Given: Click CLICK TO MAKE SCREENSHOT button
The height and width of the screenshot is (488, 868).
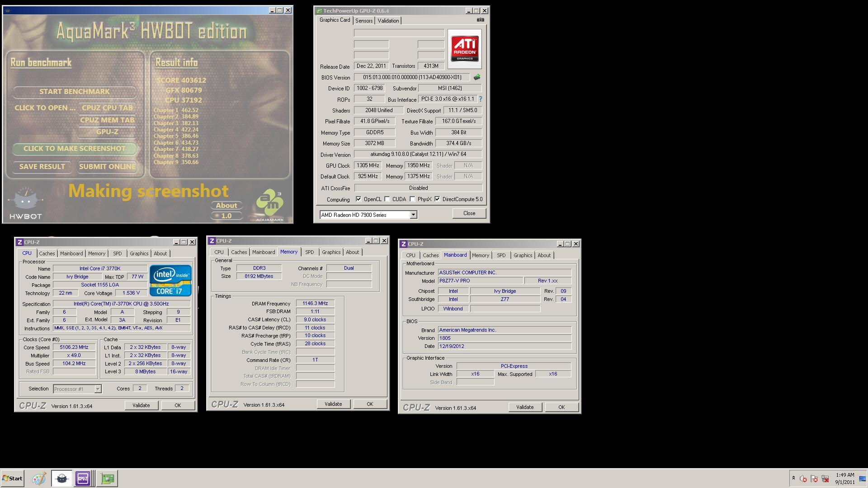Looking at the screenshot, I should coord(75,149).
